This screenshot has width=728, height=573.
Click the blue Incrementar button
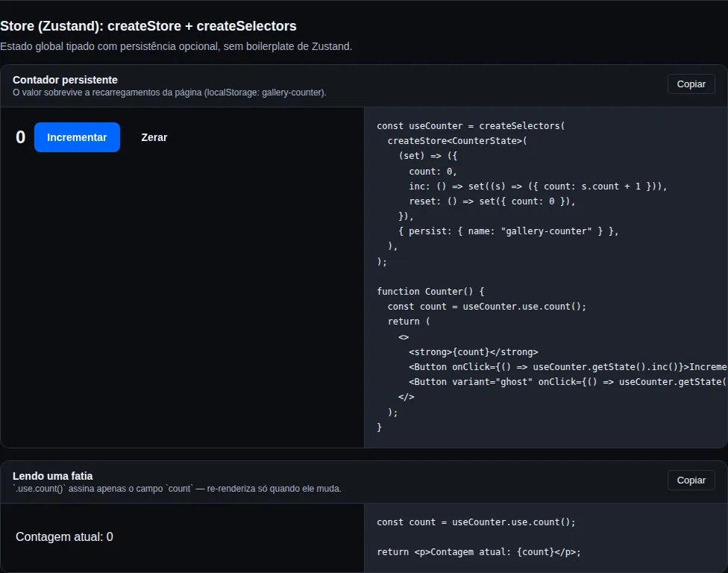[77, 137]
